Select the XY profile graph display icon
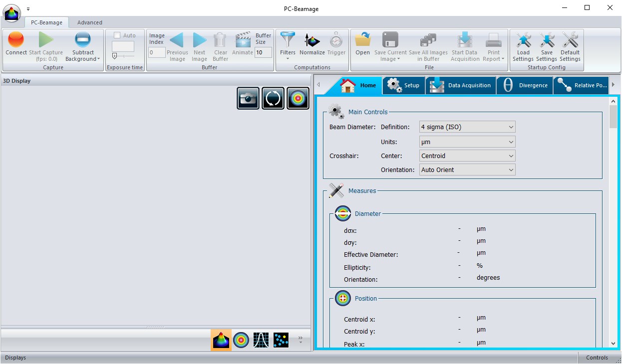Screen dimensions: 622x364 click(261, 340)
